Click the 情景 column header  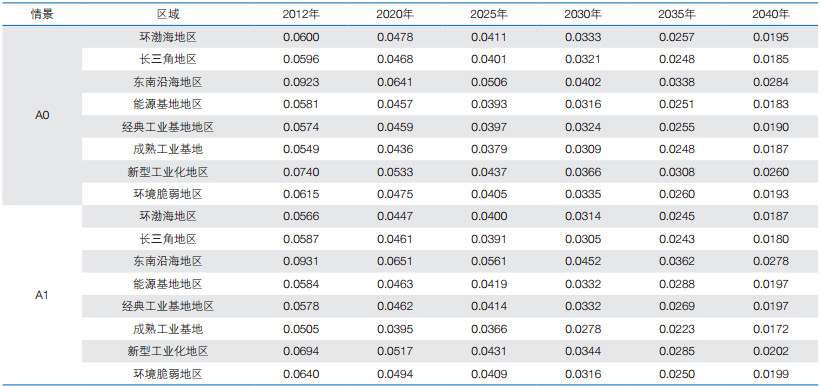[42, 15]
